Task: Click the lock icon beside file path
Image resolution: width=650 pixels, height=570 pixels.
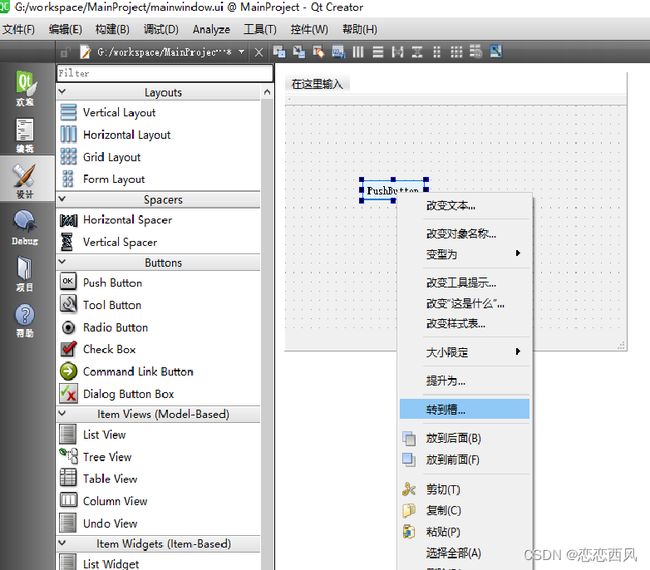Action: [64, 53]
